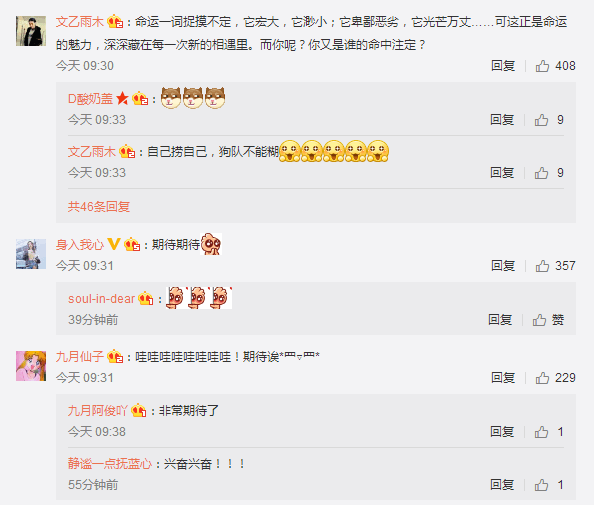Open 静谧一点抚蓝心's profile link
This screenshot has width=594, height=505.
point(110,464)
